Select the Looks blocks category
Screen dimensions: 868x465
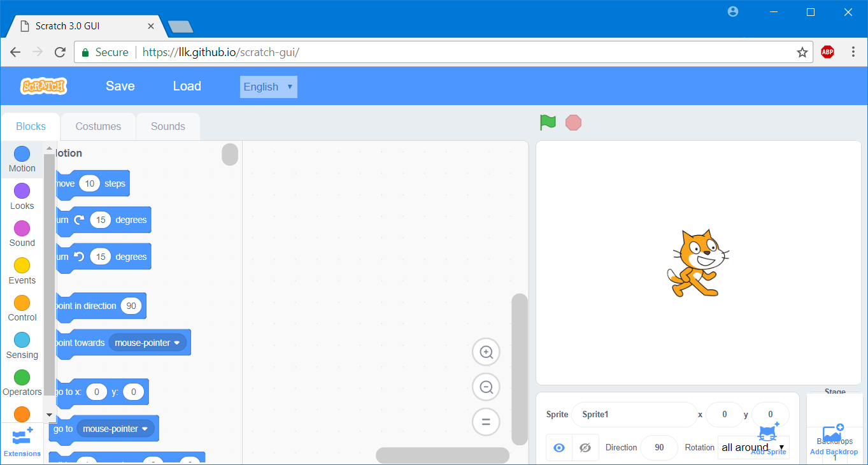pos(22,196)
